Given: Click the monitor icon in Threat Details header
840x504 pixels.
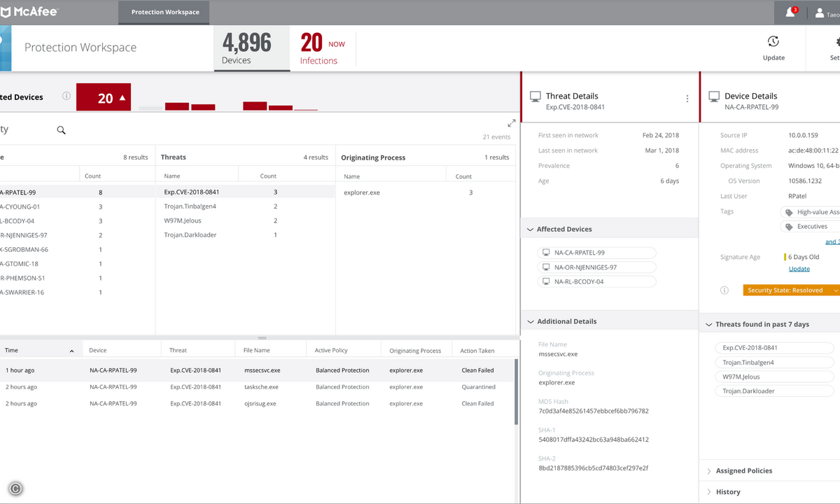Looking at the screenshot, I should pos(535,97).
